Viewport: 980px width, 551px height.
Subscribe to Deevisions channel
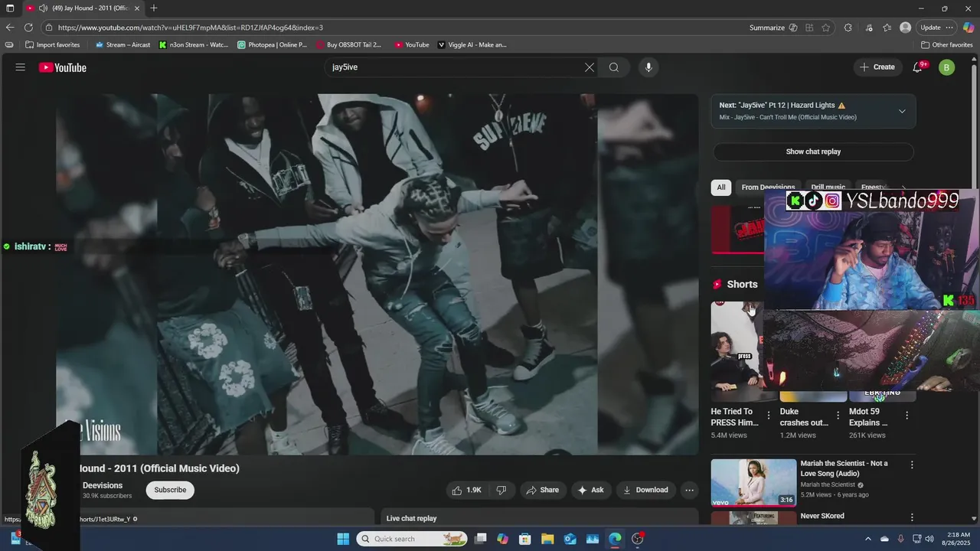(x=170, y=490)
